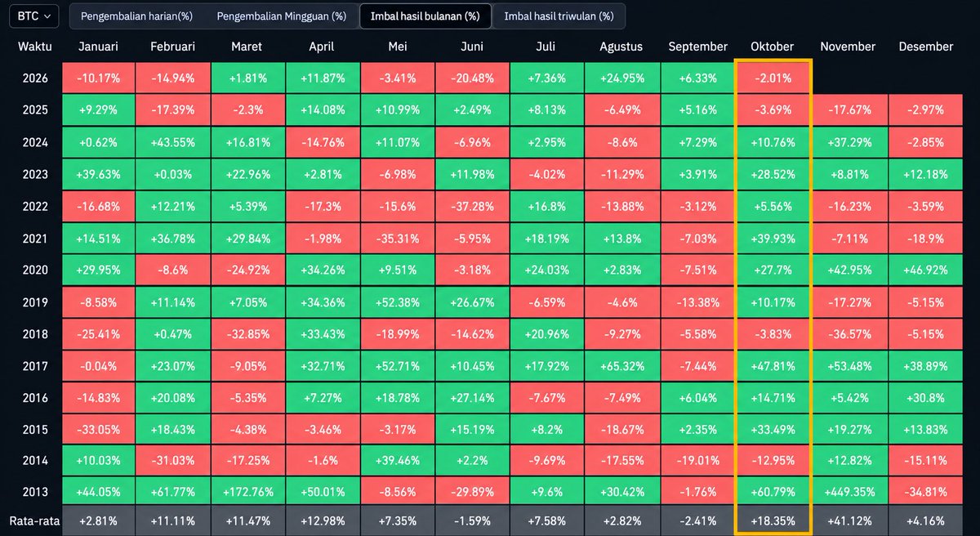The height and width of the screenshot is (536, 980).
Task: Click the -36.57% November 2018 cell
Action: pyautogui.click(x=848, y=333)
